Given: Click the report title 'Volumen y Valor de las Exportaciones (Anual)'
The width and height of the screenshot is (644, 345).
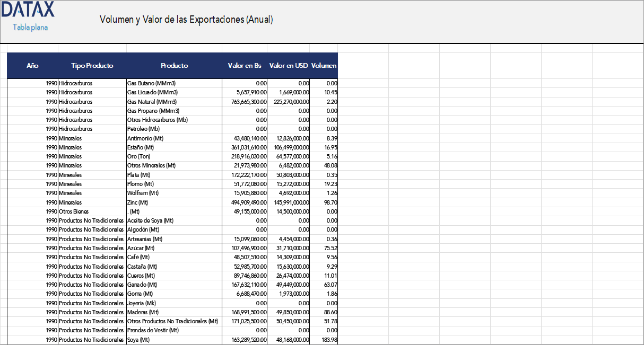Looking at the screenshot, I should click(x=186, y=20).
